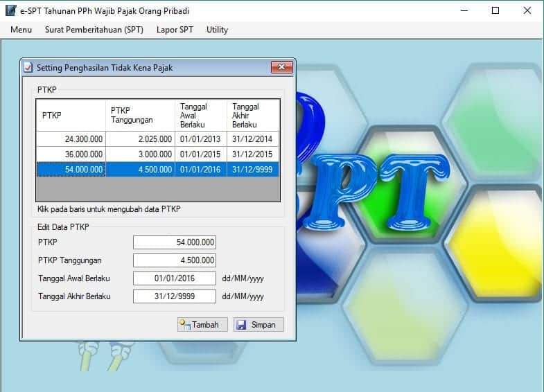This screenshot has height=392, width=544.
Task: Open the Lapor SPT menu
Action: 175,30
